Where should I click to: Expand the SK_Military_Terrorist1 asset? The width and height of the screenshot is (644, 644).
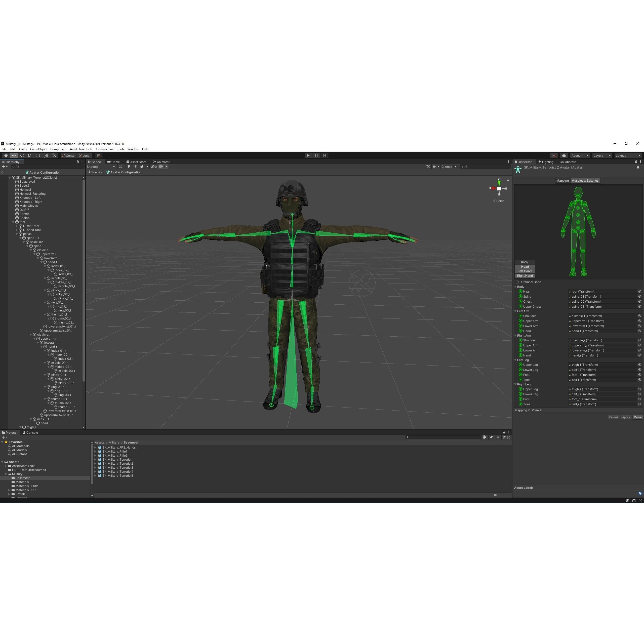tap(96, 459)
